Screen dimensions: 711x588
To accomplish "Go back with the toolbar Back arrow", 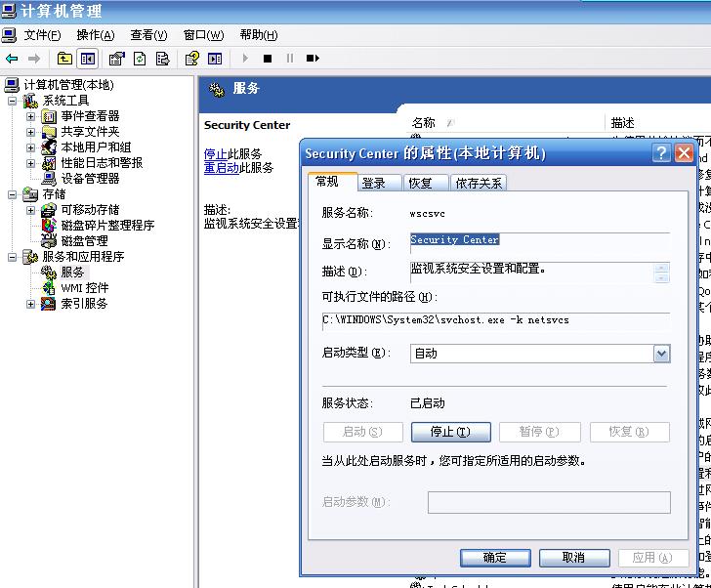I will 12,59.
